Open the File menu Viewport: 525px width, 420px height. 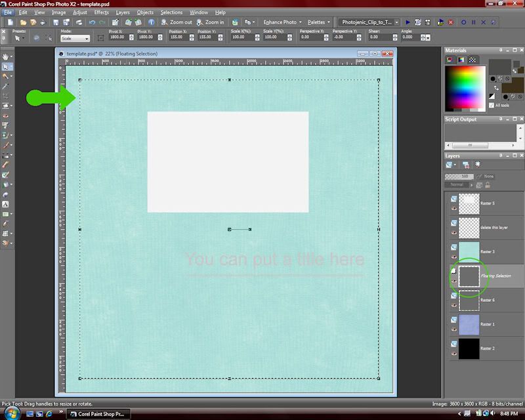click(x=8, y=12)
